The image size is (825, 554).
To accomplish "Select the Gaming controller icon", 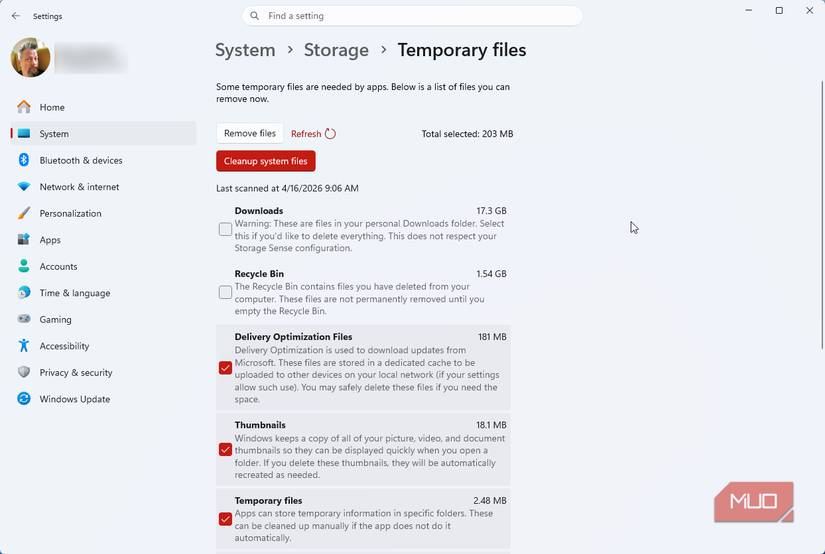I will click(24, 320).
